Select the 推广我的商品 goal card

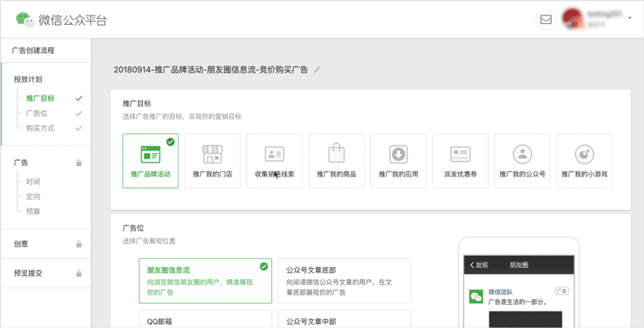click(337, 161)
